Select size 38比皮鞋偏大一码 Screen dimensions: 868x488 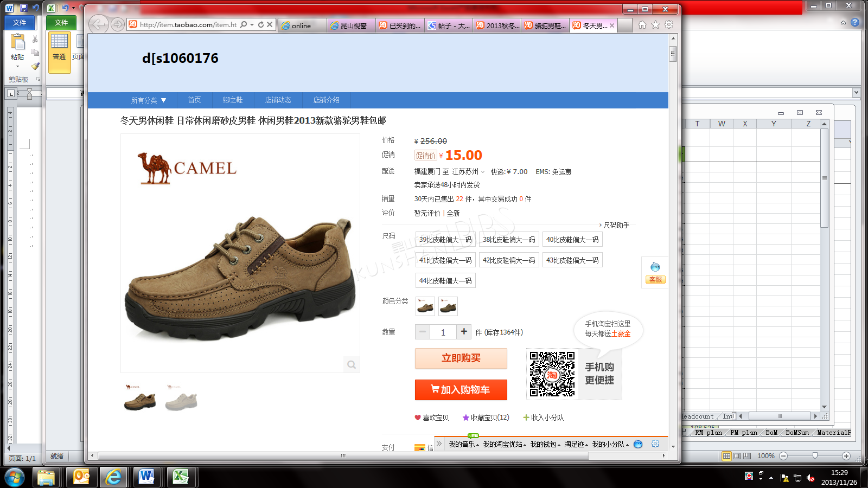click(x=509, y=240)
